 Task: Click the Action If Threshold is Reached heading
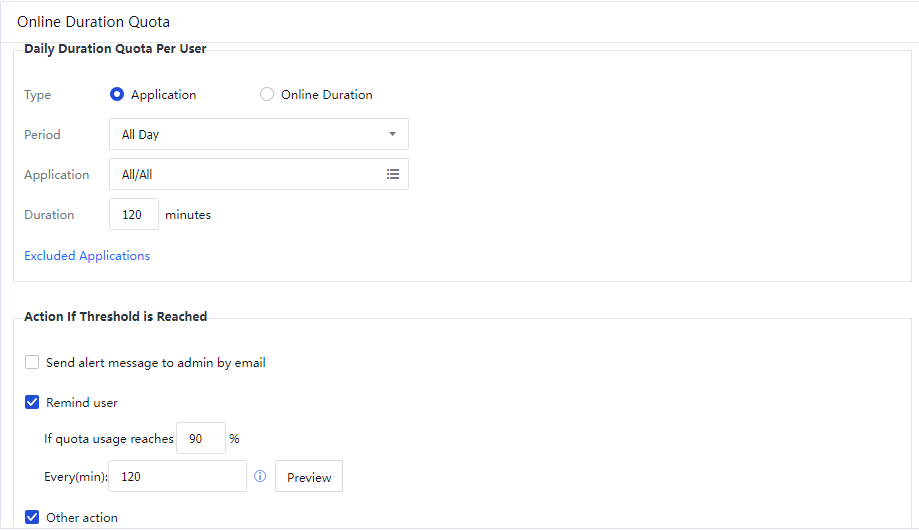(115, 316)
